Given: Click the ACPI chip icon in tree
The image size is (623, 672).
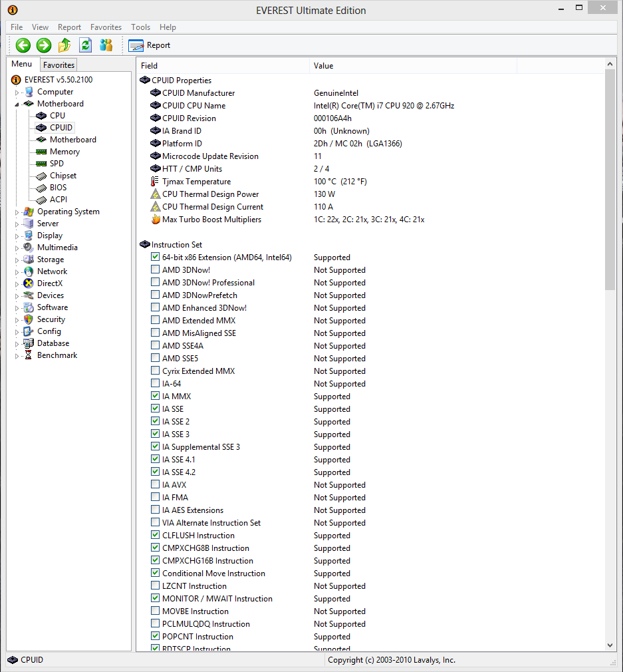Looking at the screenshot, I should tap(41, 200).
